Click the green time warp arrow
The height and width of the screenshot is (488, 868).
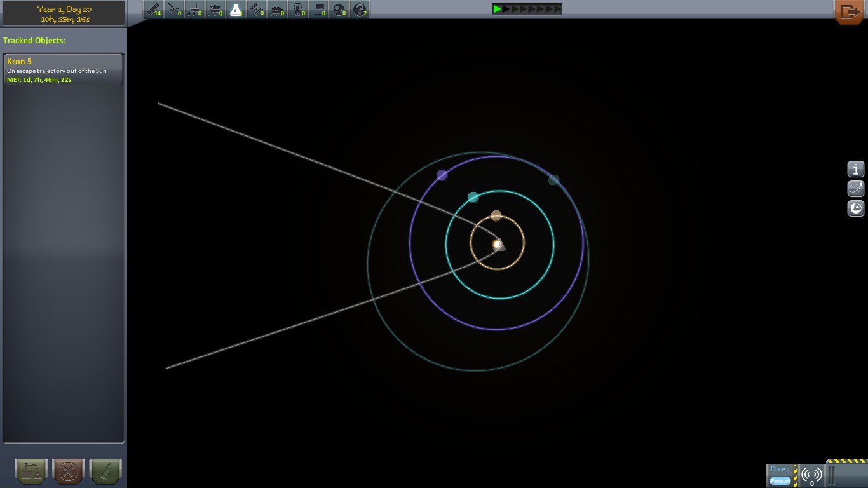coord(498,9)
